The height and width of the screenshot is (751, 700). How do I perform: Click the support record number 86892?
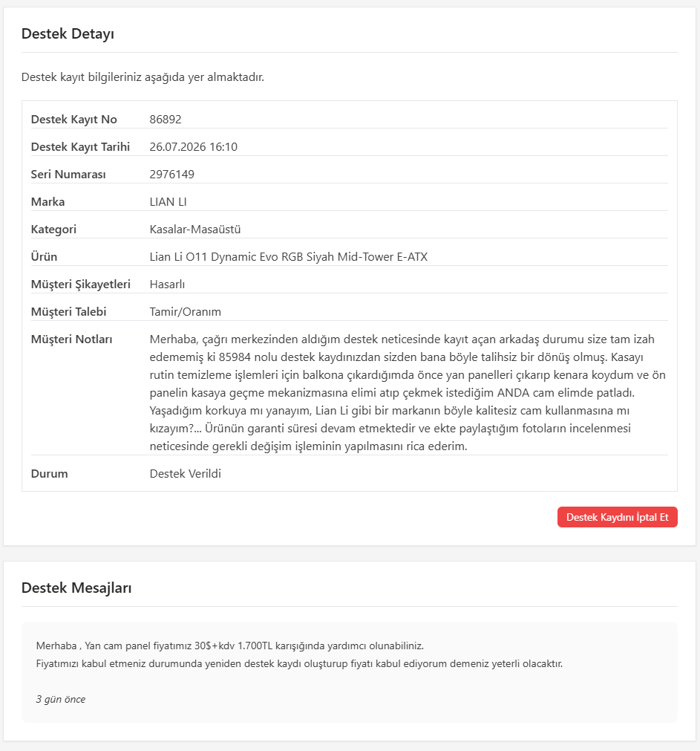click(x=166, y=120)
